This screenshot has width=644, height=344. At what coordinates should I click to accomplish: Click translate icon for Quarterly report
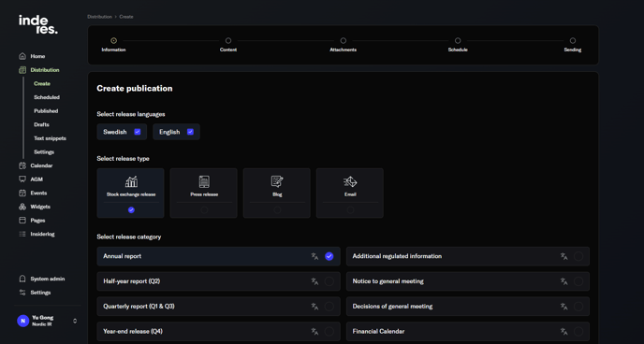click(x=315, y=307)
